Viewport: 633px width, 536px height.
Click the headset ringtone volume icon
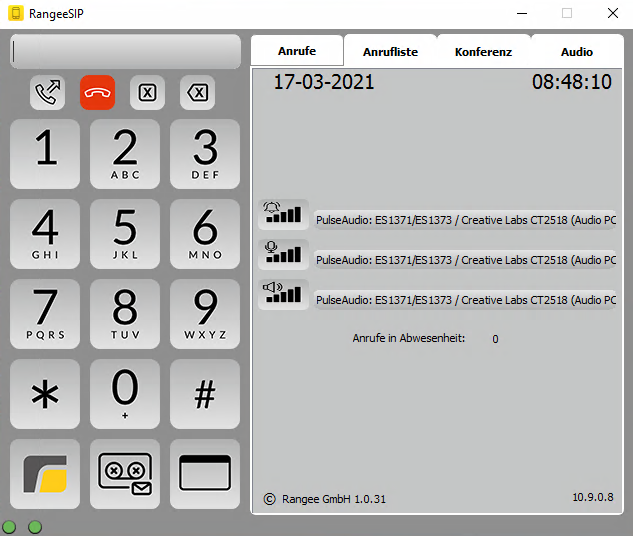point(282,213)
